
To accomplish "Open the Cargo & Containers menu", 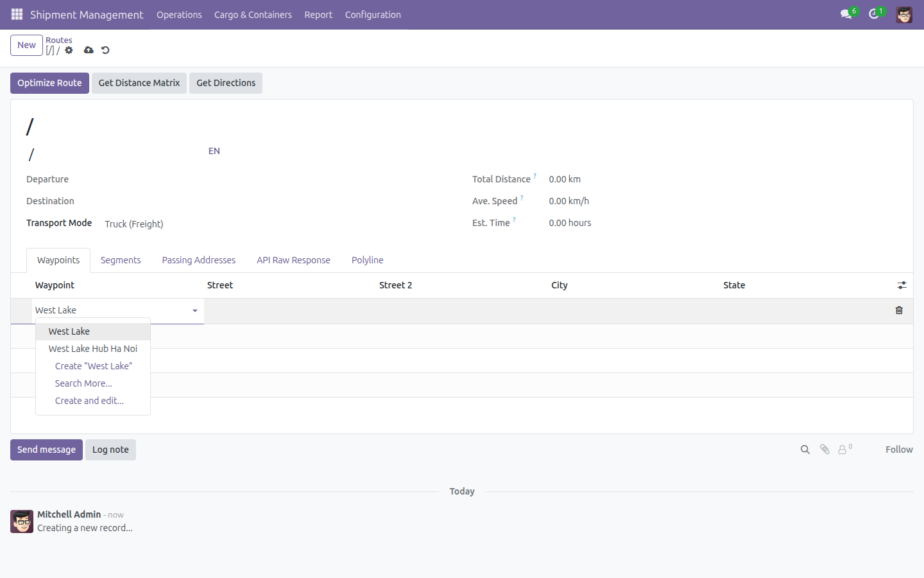I will point(253,15).
